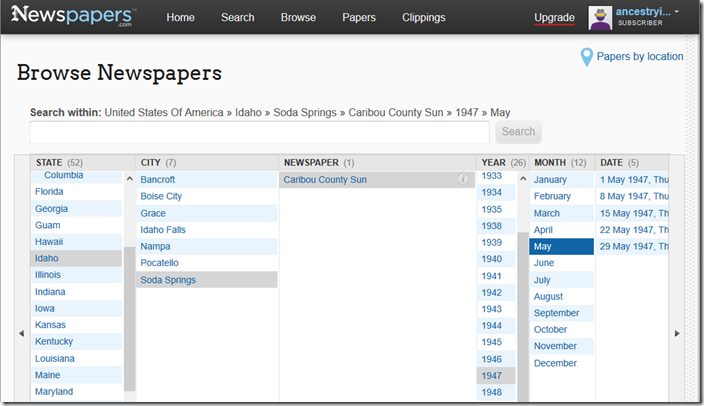
Task: Select month December
Action: pyautogui.click(x=562, y=363)
